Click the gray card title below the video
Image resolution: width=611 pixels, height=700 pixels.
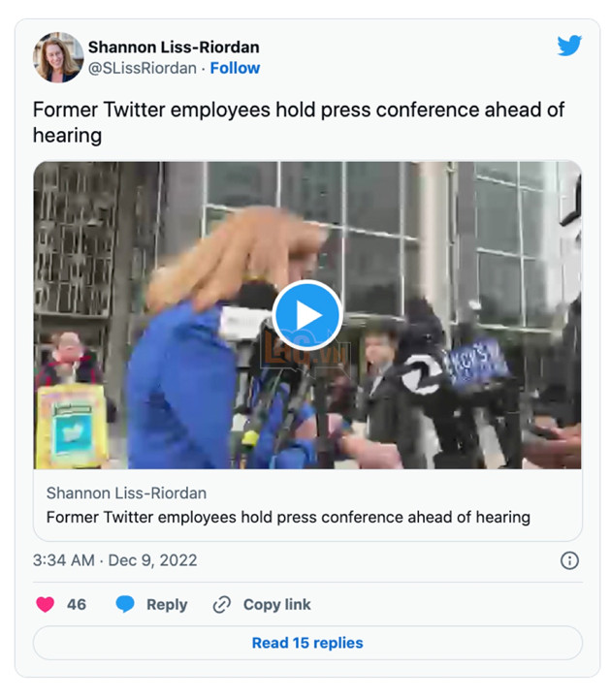(126, 493)
